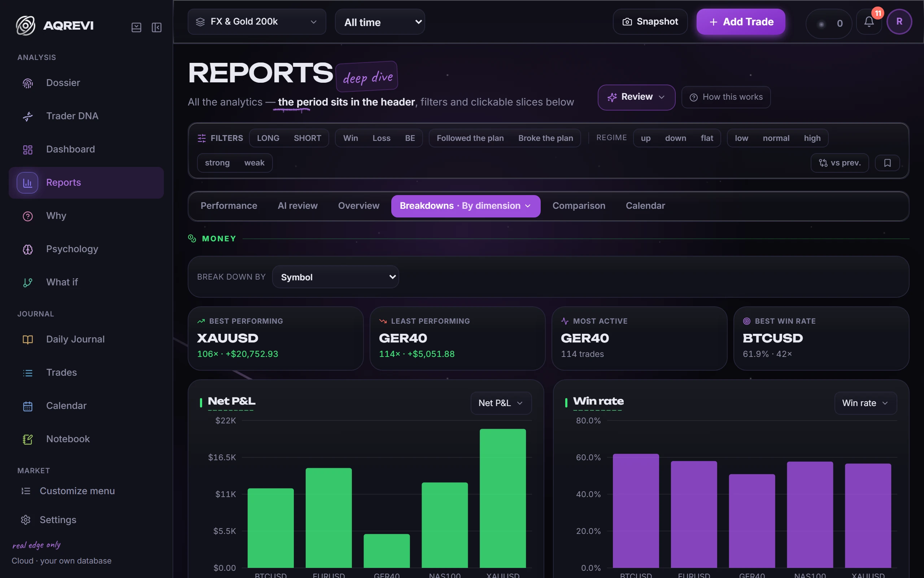The image size is (924, 578).
Task: Click the notifications bell icon
Action: (x=869, y=22)
